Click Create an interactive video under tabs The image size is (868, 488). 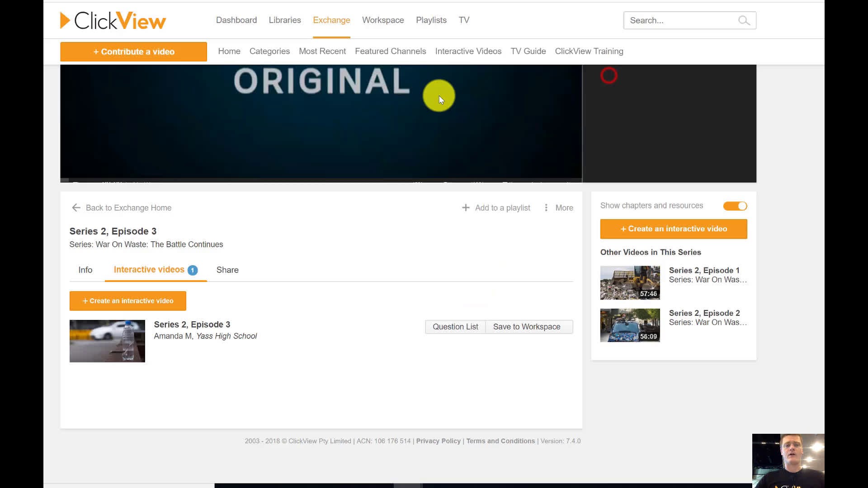click(x=128, y=301)
